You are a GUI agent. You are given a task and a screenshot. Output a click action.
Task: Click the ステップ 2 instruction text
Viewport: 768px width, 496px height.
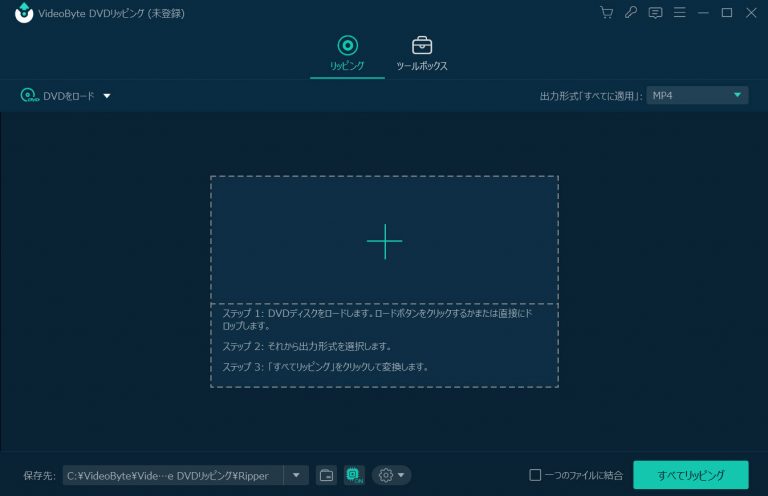[307, 346]
